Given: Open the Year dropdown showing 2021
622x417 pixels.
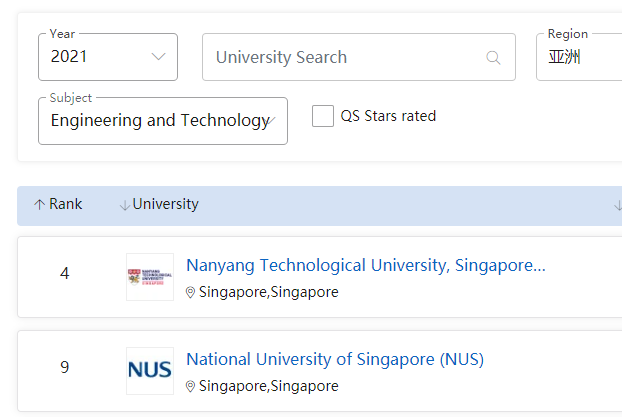Looking at the screenshot, I should point(107,57).
